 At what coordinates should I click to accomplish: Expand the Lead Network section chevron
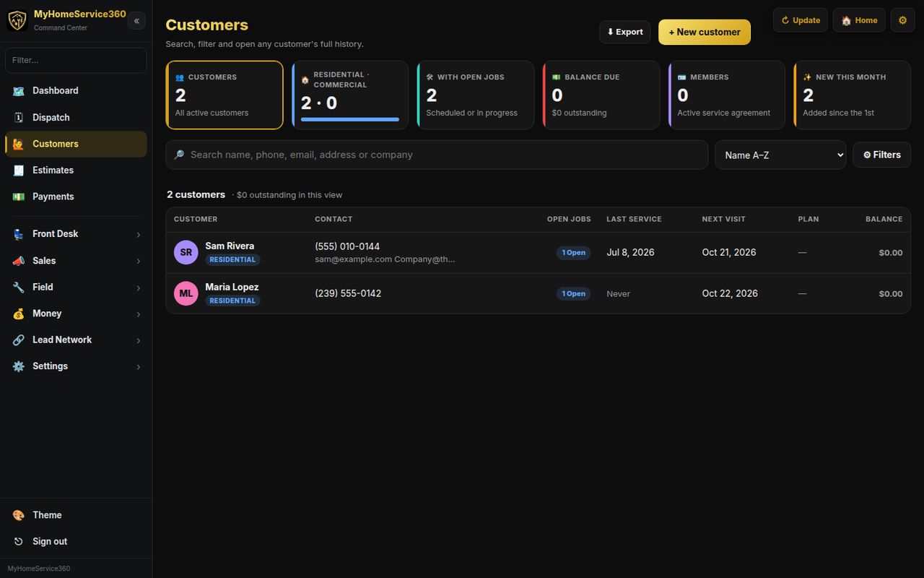[139, 341]
